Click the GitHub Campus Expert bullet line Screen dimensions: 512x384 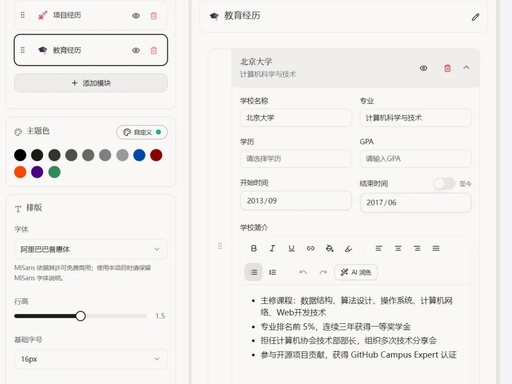click(358, 355)
